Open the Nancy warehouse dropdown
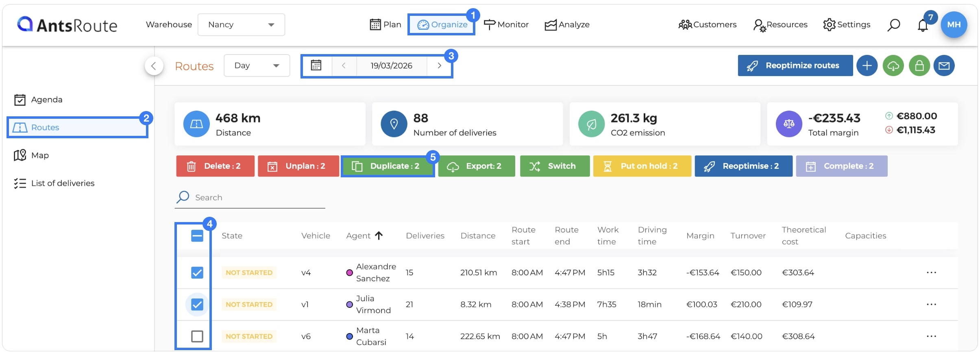Image resolution: width=980 pixels, height=353 pixels. point(241,25)
